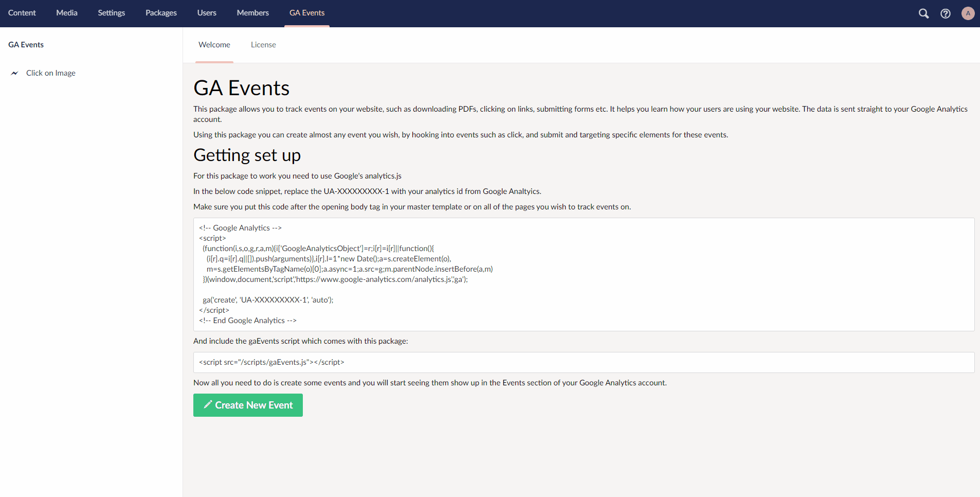Click the 'This package allows you to track' paragraph

pyautogui.click(x=580, y=114)
